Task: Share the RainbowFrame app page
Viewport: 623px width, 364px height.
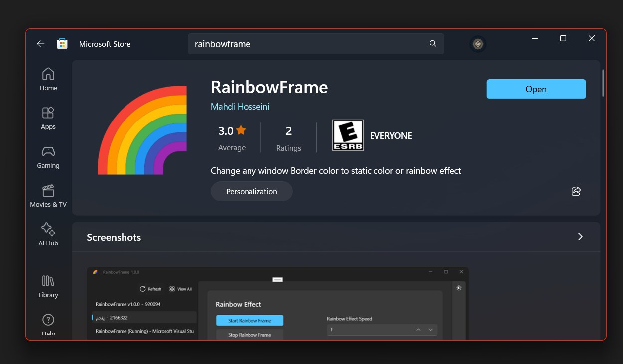Action: 576,191
